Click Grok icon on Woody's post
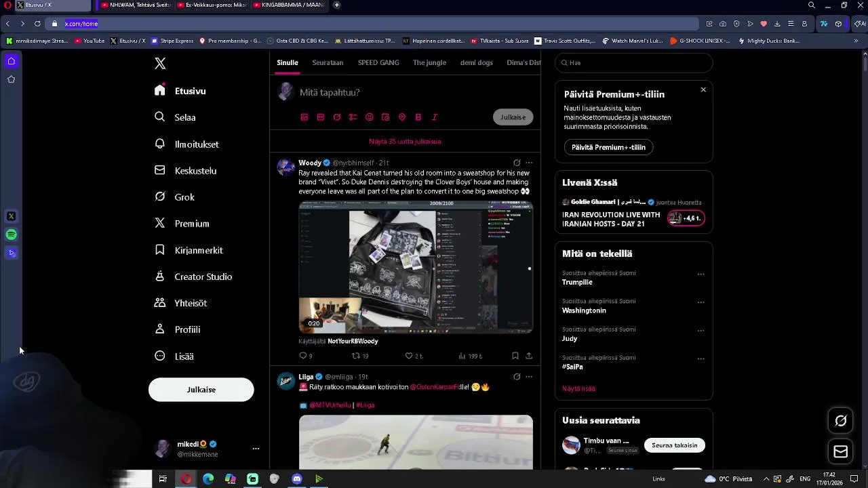This screenshot has width=868, height=488. click(517, 163)
